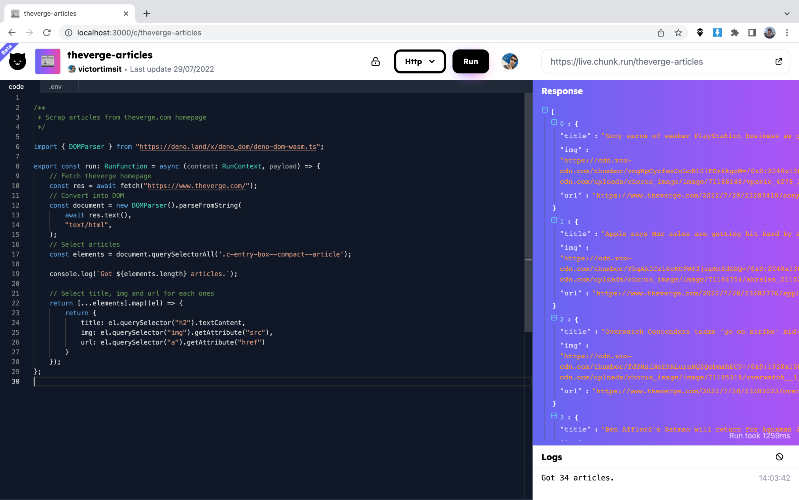Click the 'Ben Affleck's Batman' title value
799x500 pixels.
[699, 430]
